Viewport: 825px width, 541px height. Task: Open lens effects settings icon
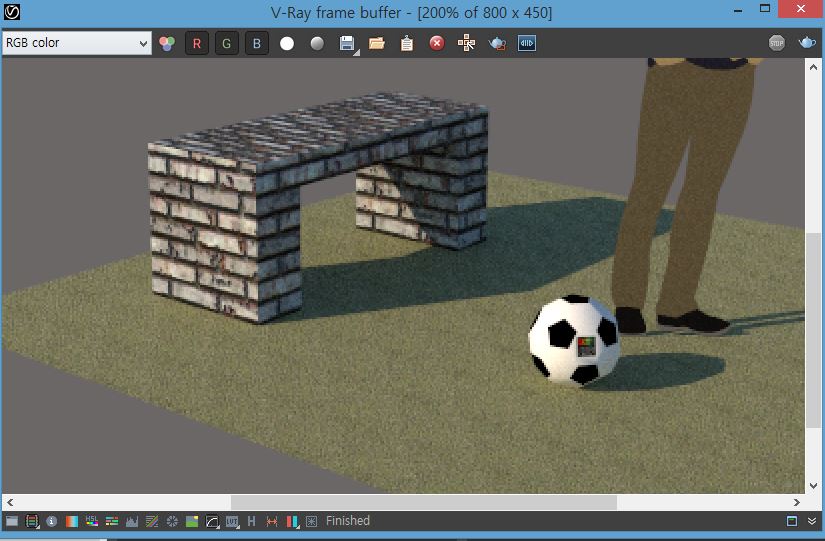[311, 522]
